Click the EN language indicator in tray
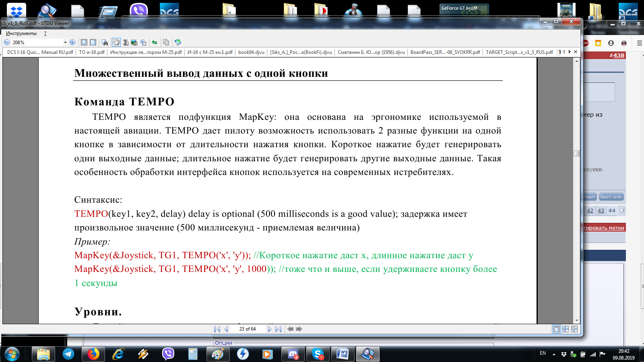 543,353
